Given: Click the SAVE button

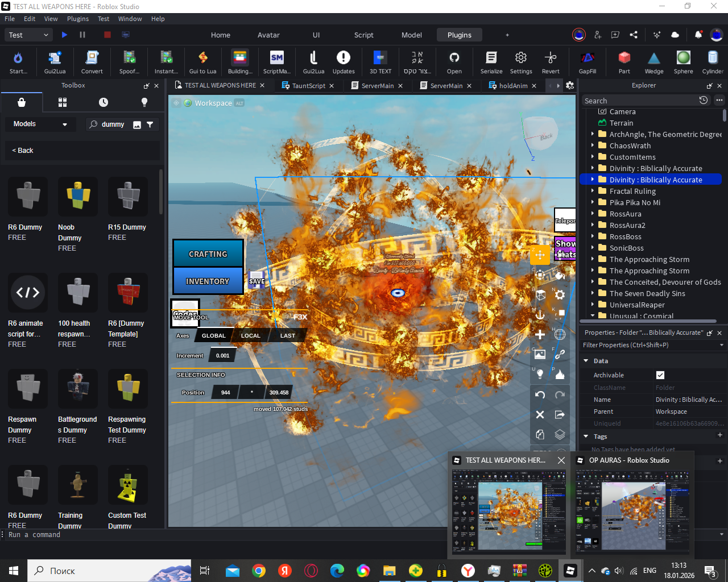Looking at the screenshot, I should coord(257,280).
